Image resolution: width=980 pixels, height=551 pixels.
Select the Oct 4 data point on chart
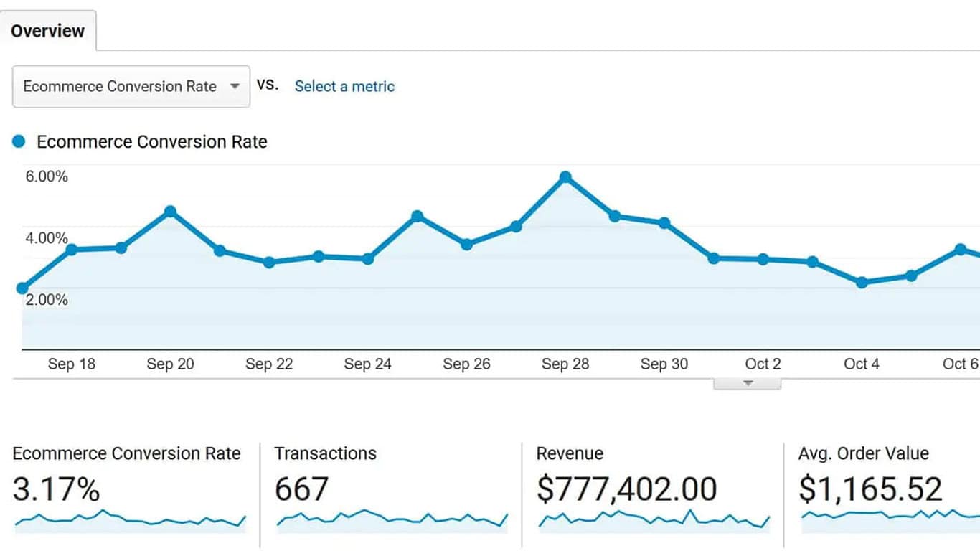point(862,283)
